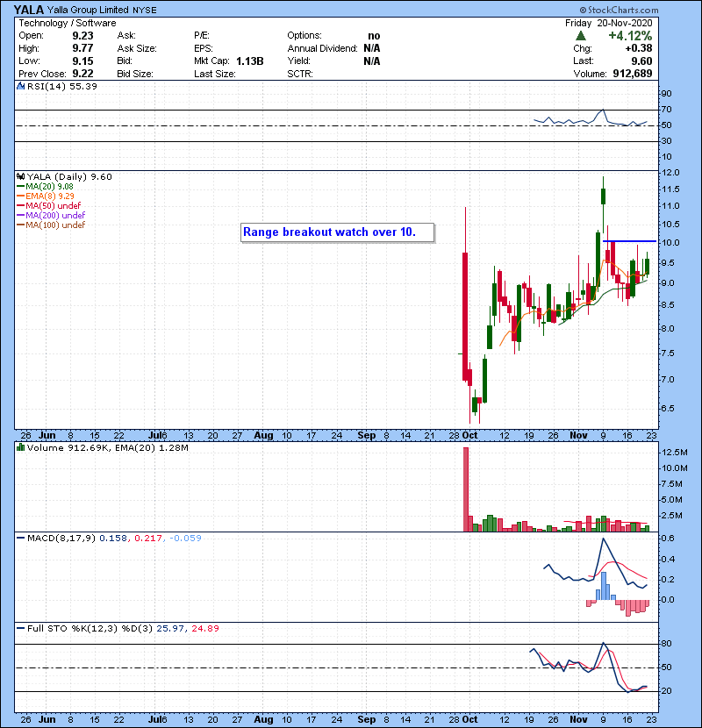Click the Volume 912,689 value in the header
The image size is (702, 728).
(x=633, y=74)
